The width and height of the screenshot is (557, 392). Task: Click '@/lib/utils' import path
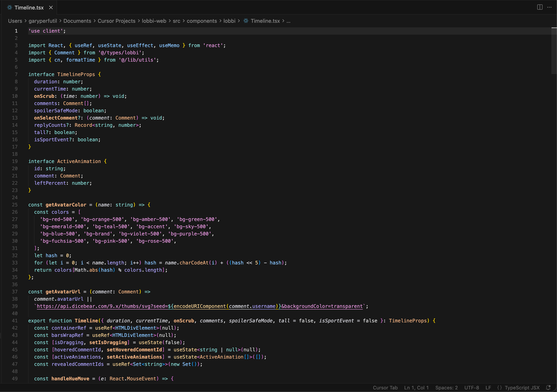[x=137, y=60]
